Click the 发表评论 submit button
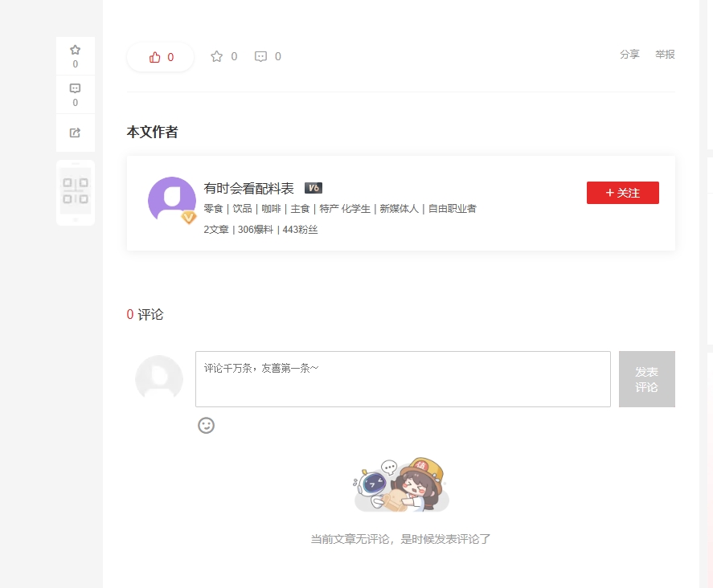 click(646, 379)
